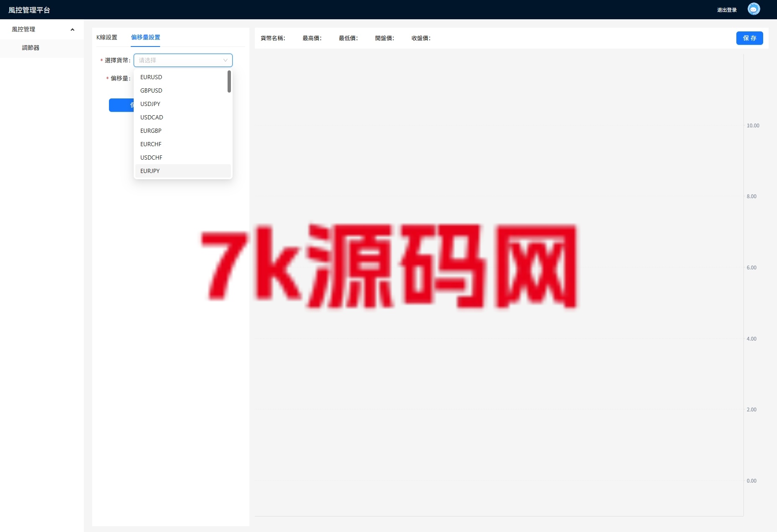Choose GBPUSD from the currency list

point(183,90)
